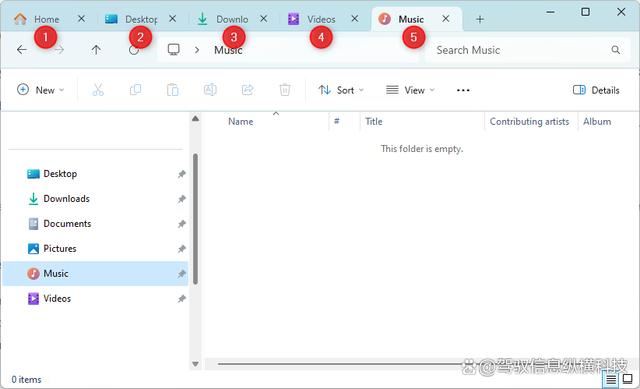
Task: Click the Cut scissors icon
Action: [x=98, y=90]
